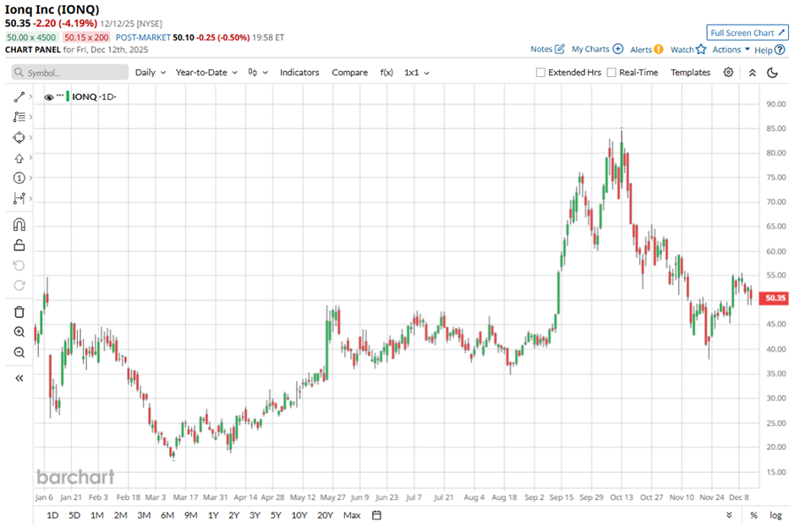Open the Alerts link

pos(646,49)
